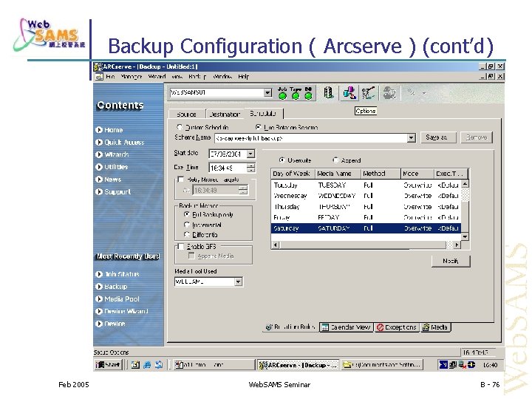Select the Use Rotation Scheme radio button
This screenshot has width=532, height=399.
point(258,127)
